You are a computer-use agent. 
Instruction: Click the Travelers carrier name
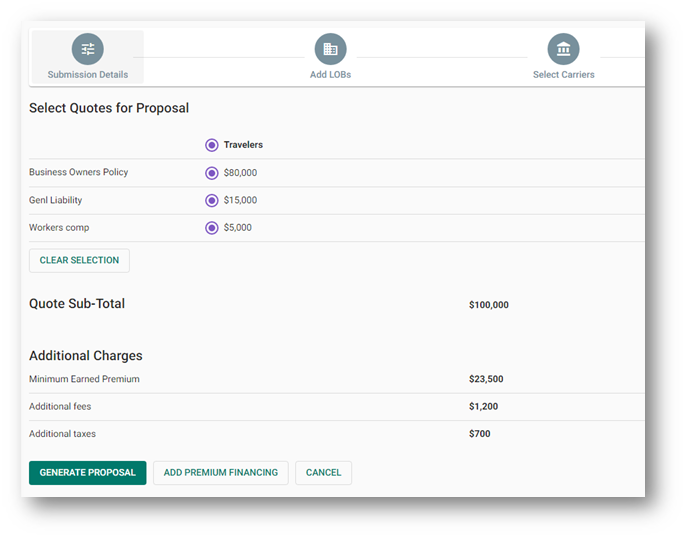(x=243, y=145)
